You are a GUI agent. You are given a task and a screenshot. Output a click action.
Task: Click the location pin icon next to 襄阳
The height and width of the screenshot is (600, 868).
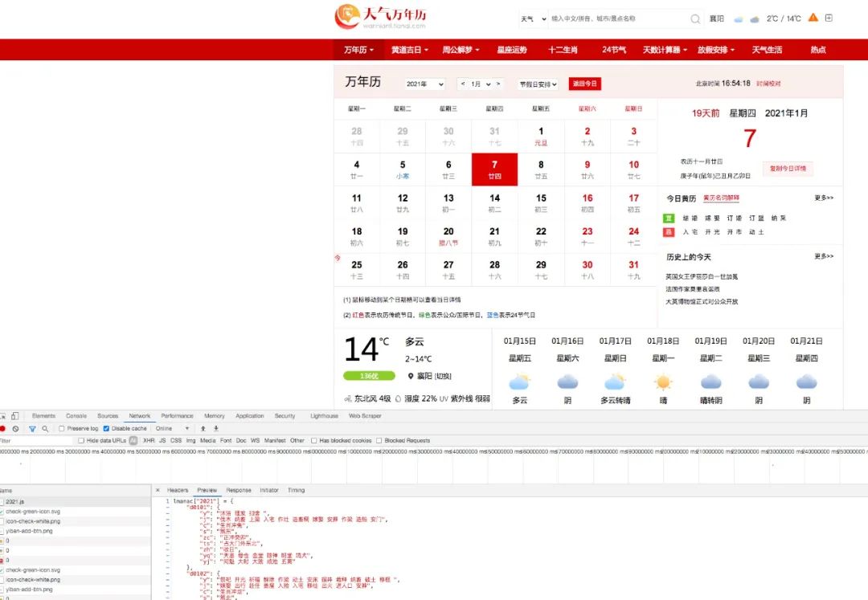coord(411,376)
